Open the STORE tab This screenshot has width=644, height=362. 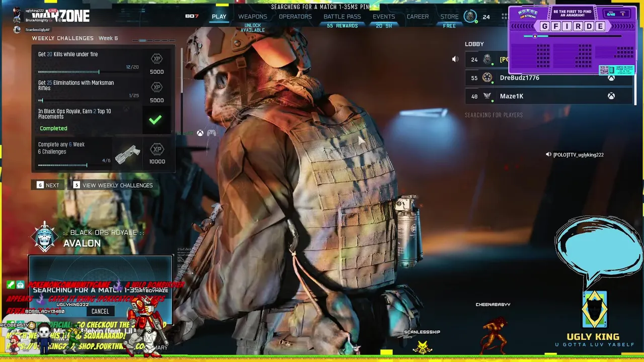(449, 17)
